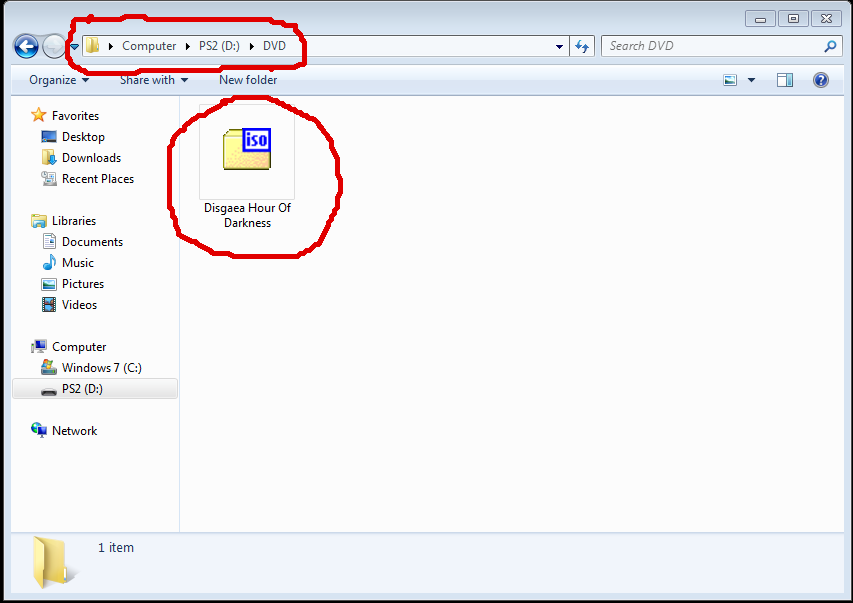853x603 pixels.
Task: Click the Change your view icon
Action: [730, 80]
